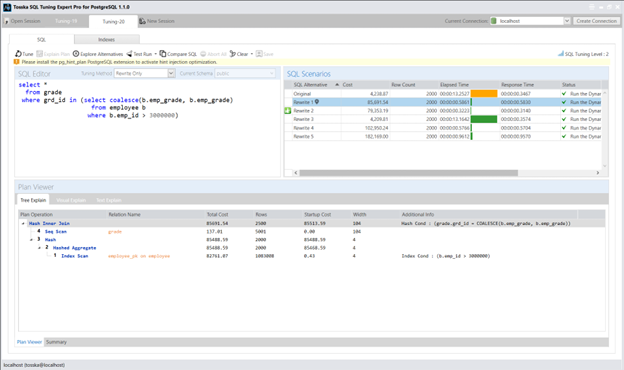Click the Plan Viewer bottom tab

coord(29,342)
